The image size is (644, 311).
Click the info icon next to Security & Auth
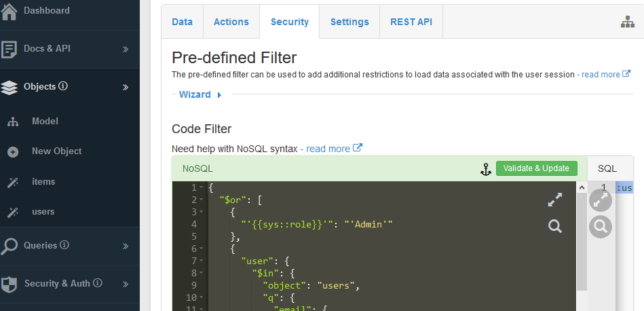pos(98,283)
